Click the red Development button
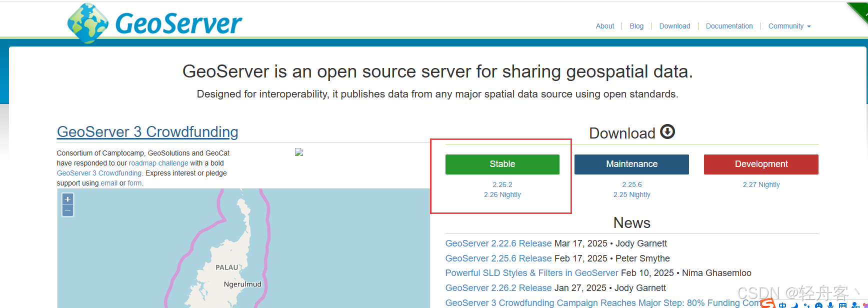 pyautogui.click(x=761, y=164)
